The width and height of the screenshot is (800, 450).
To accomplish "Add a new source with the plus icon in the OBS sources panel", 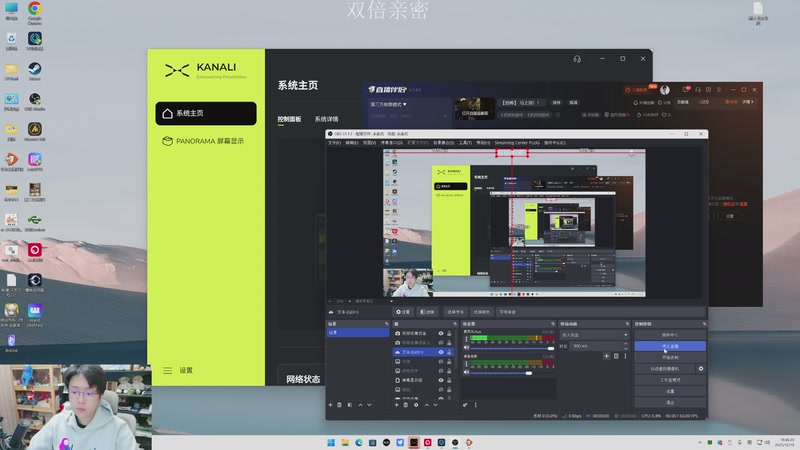I will [396, 405].
